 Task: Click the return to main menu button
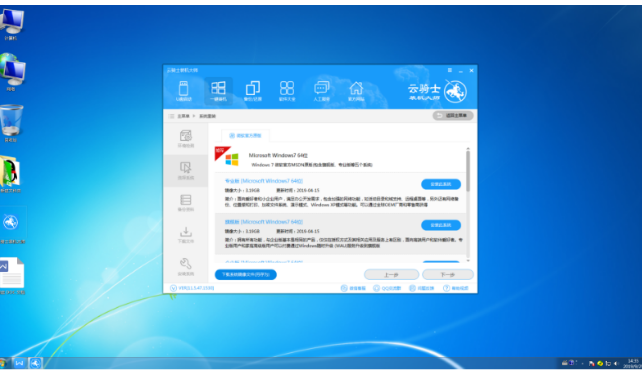(453, 115)
